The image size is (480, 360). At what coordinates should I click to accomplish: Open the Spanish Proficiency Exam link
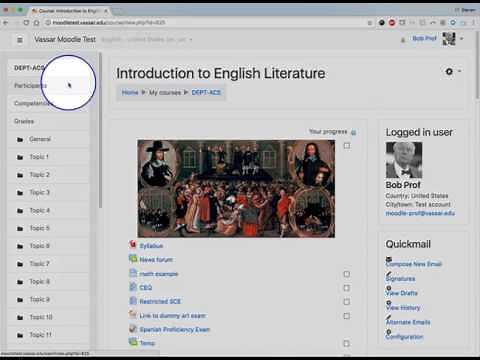click(175, 330)
